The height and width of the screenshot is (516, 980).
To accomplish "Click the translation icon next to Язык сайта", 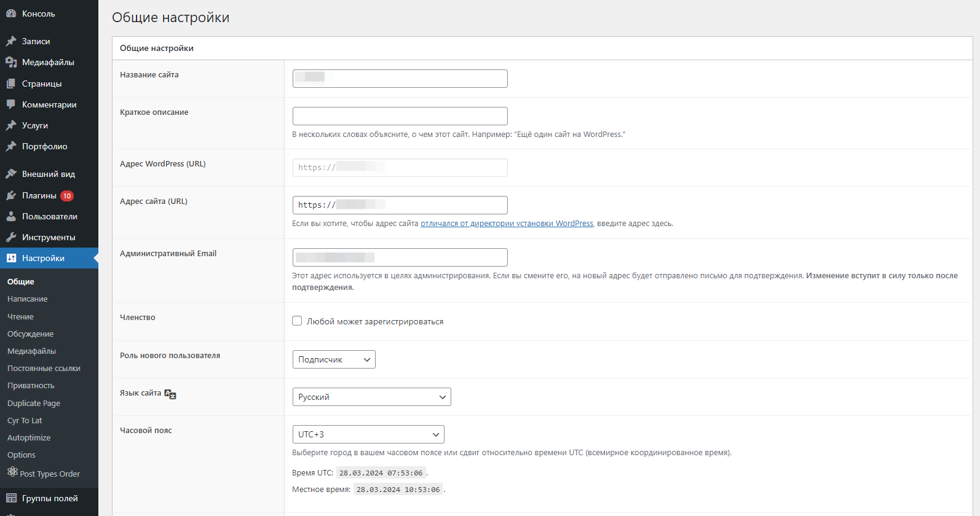I will pos(170,394).
